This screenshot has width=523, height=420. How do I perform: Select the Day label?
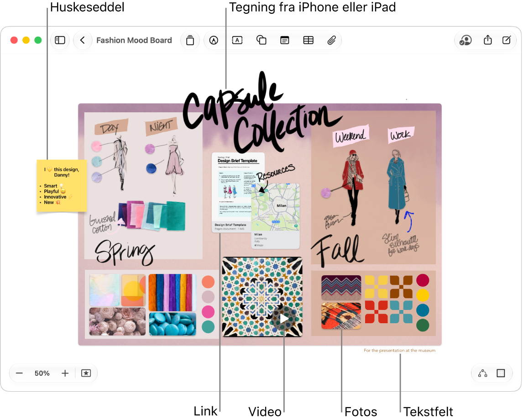111,127
